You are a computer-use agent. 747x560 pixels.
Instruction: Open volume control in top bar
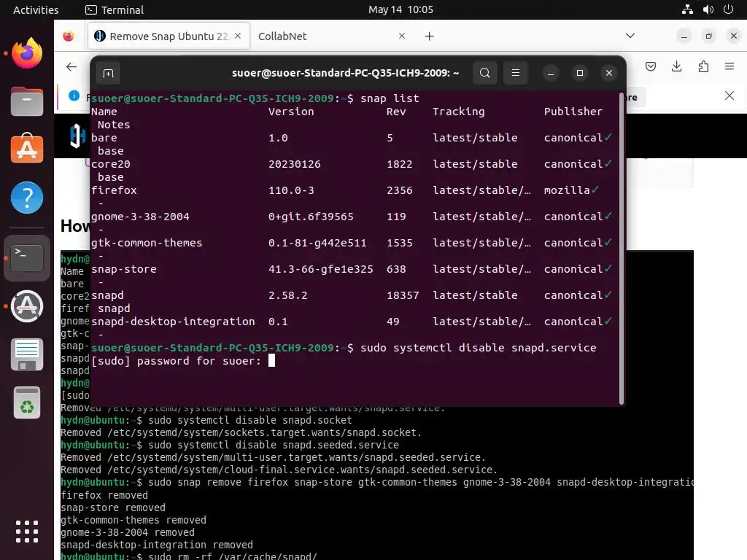[708, 9]
